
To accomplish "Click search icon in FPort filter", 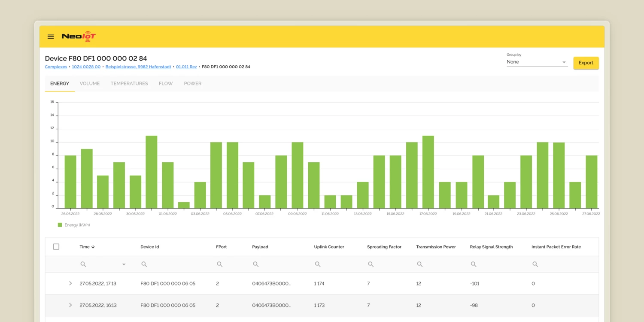I will [x=220, y=264].
